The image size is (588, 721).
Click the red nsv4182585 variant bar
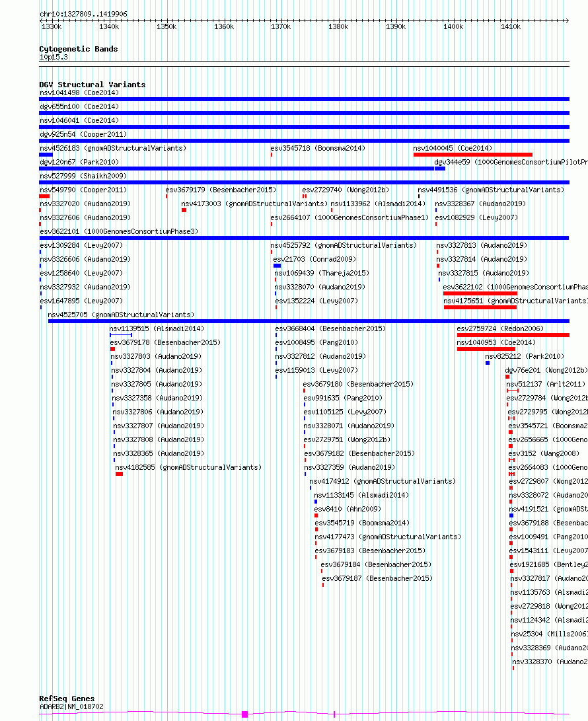click(119, 474)
